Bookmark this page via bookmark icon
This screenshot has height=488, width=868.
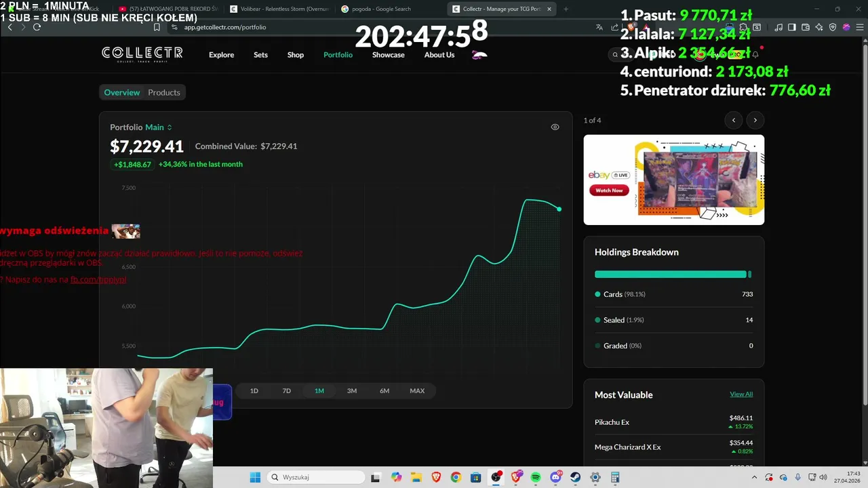click(157, 27)
